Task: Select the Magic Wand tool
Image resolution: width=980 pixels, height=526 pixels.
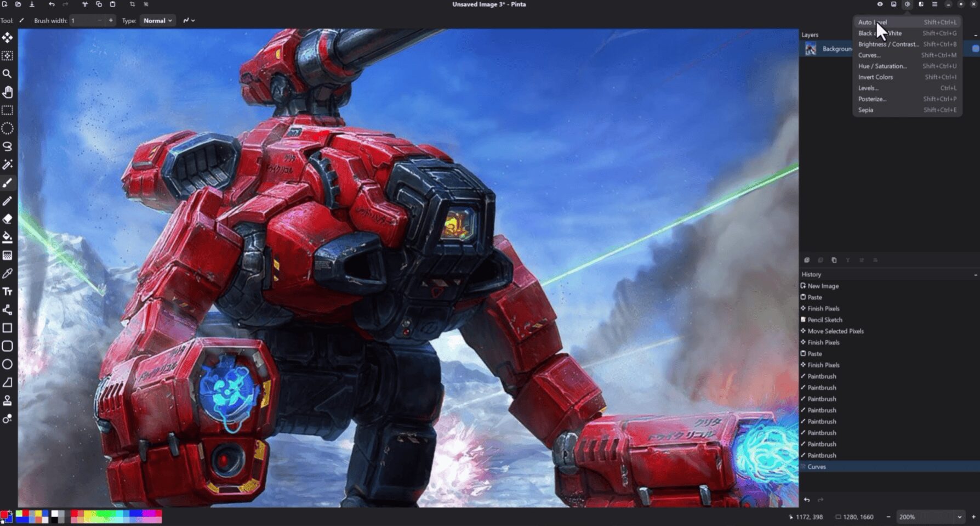Action: click(7, 165)
